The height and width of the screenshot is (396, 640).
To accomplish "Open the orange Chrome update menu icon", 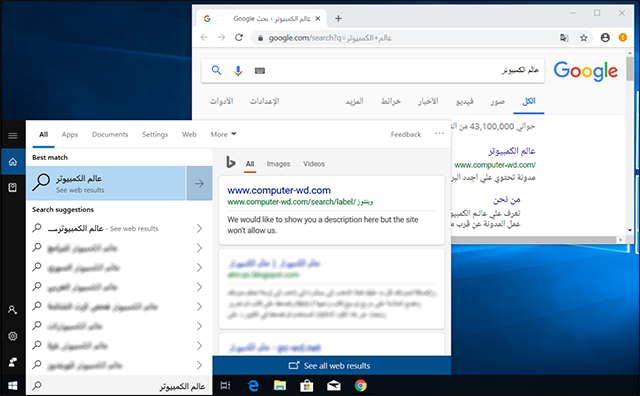I will click(622, 38).
